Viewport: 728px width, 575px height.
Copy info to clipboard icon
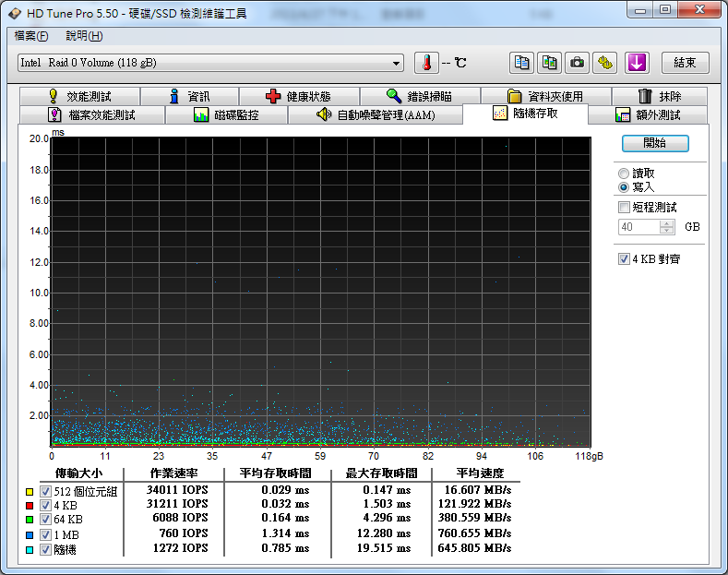[x=521, y=63]
